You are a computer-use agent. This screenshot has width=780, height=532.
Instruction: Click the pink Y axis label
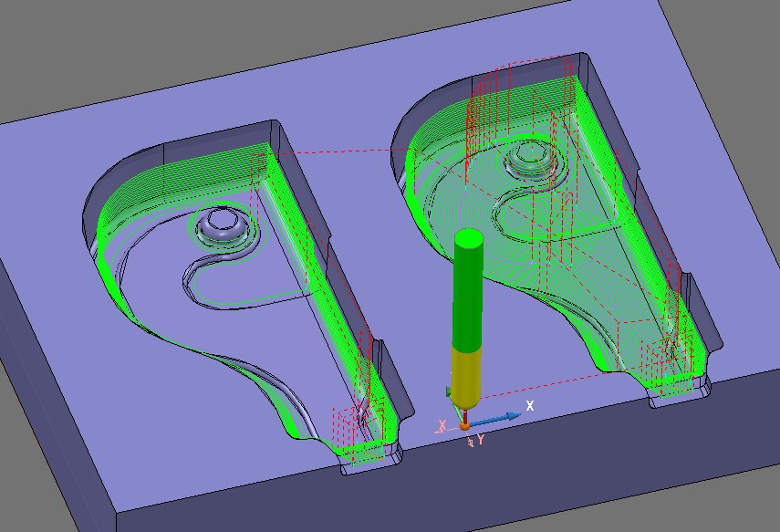point(481,439)
